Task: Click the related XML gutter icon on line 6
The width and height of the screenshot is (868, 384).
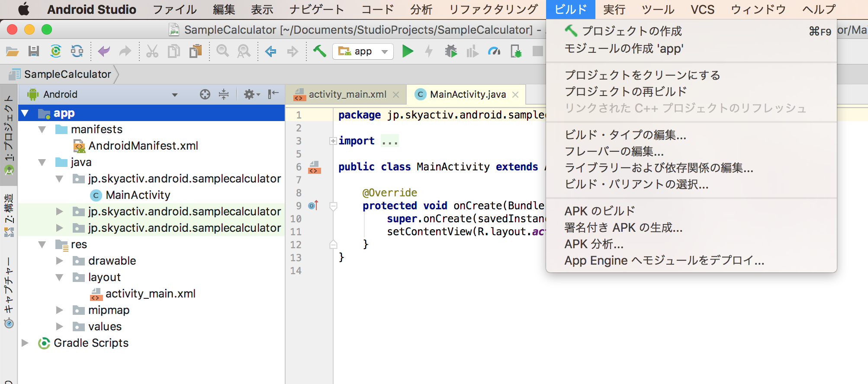Action: tap(314, 167)
